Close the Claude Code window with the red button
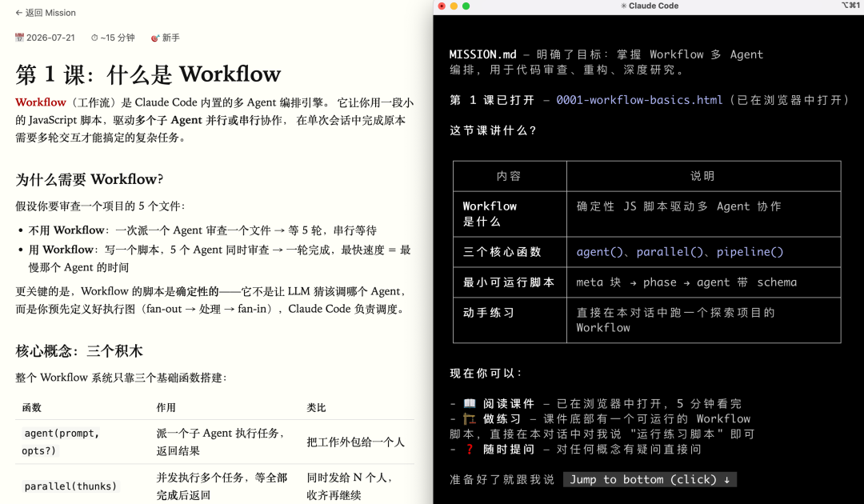The width and height of the screenshot is (864, 504). click(442, 6)
